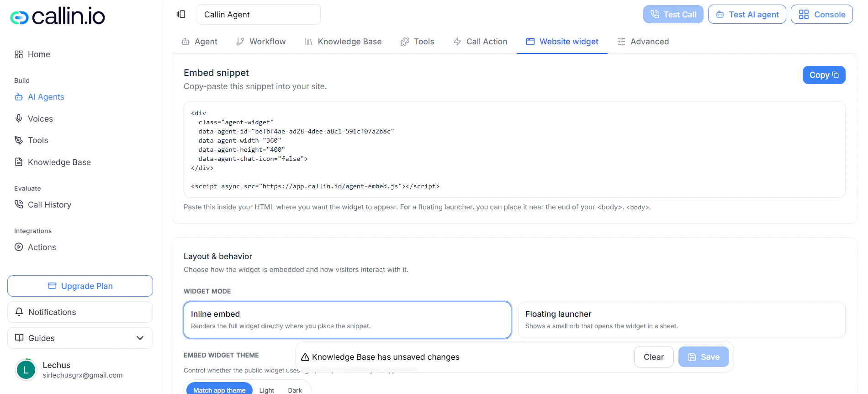
Task: Choose the Light theme option
Action: coord(267,390)
